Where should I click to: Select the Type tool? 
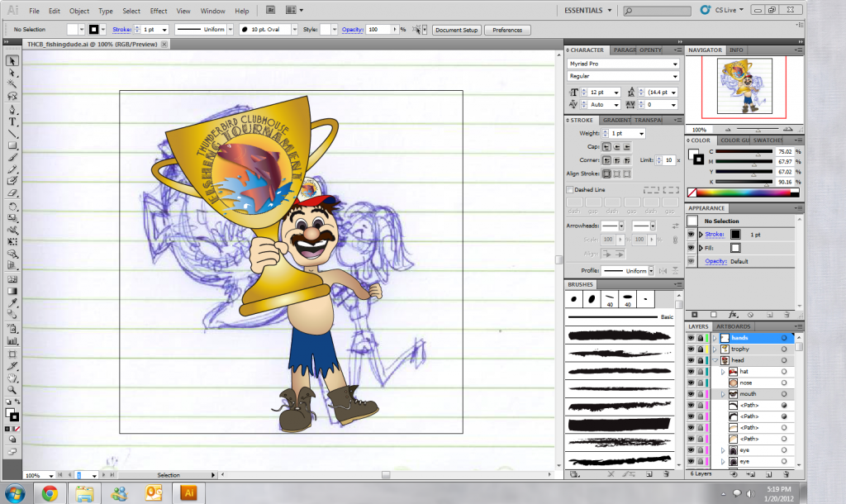click(12, 122)
